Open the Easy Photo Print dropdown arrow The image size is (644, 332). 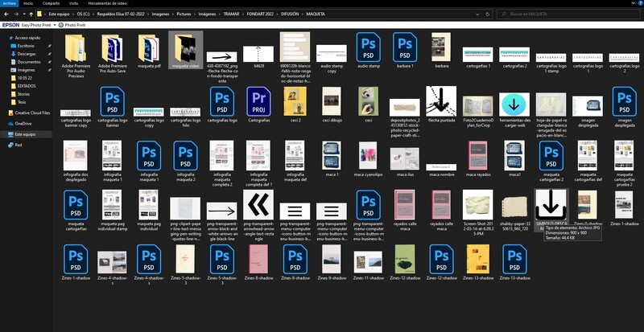pyautogui.click(x=54, y=25)
